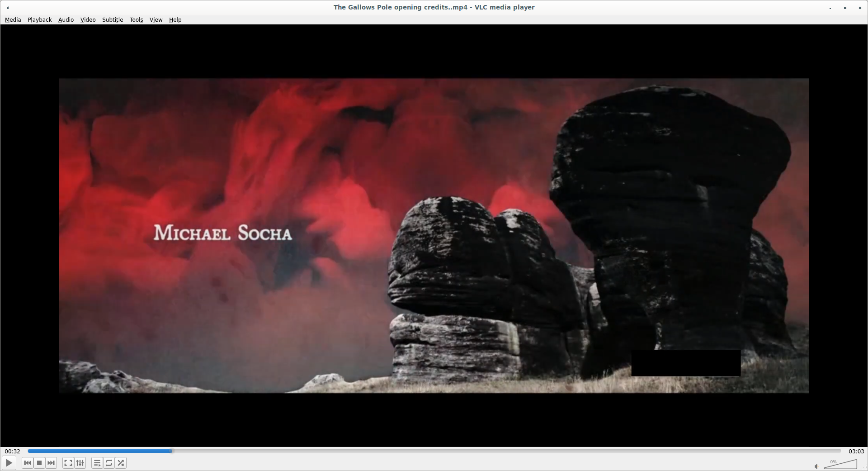Skip to next media track
The width and height of the screenshot is (868, 471).
51,463
